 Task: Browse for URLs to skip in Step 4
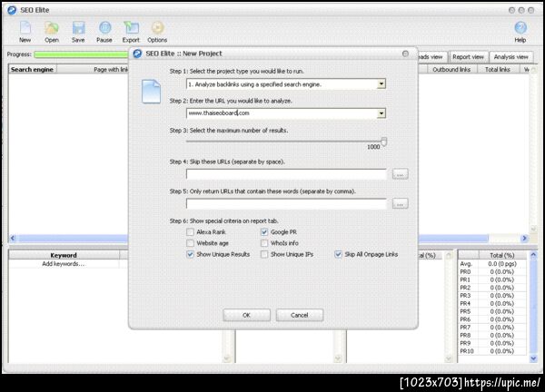point(400,174)
